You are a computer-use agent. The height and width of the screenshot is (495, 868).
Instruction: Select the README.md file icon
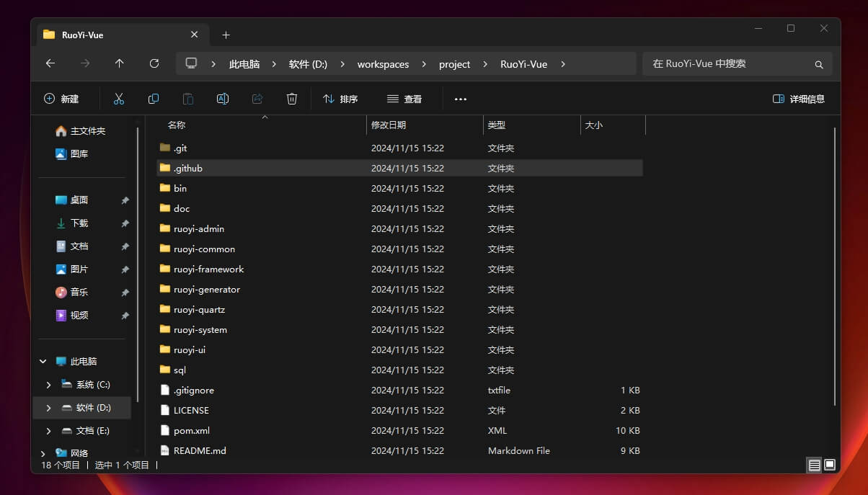[165, 450]
